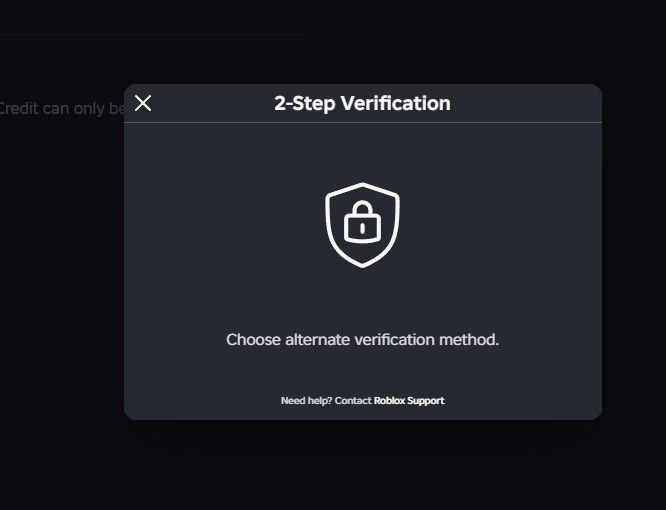Image resolution: width=666 pixels, height=510 pixels.
Task: Click the shield security icon
Action: tap(362, 225)
